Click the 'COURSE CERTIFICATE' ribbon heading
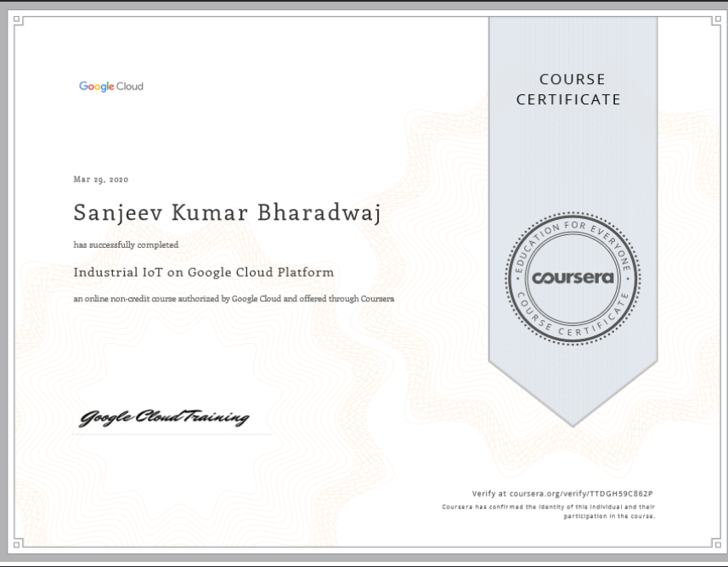 [572, 89]
